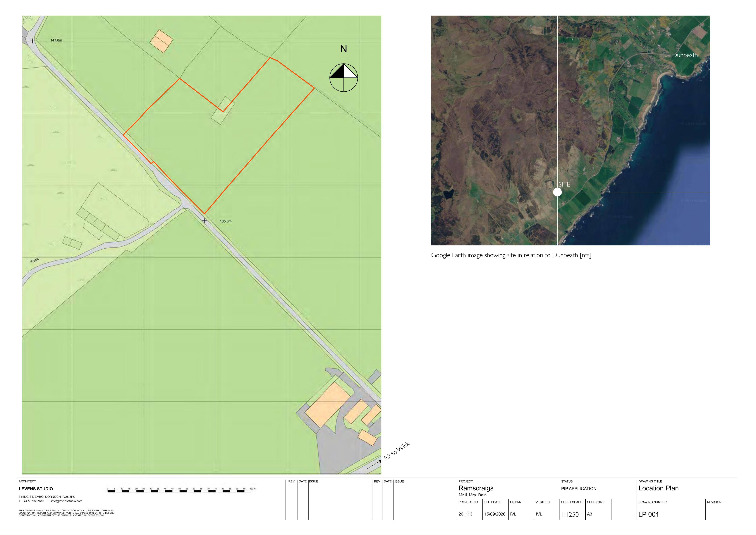756x535 pixels.
Task: Click the 'Mr & Mrs Bain' client name
Action: (472, 495)
